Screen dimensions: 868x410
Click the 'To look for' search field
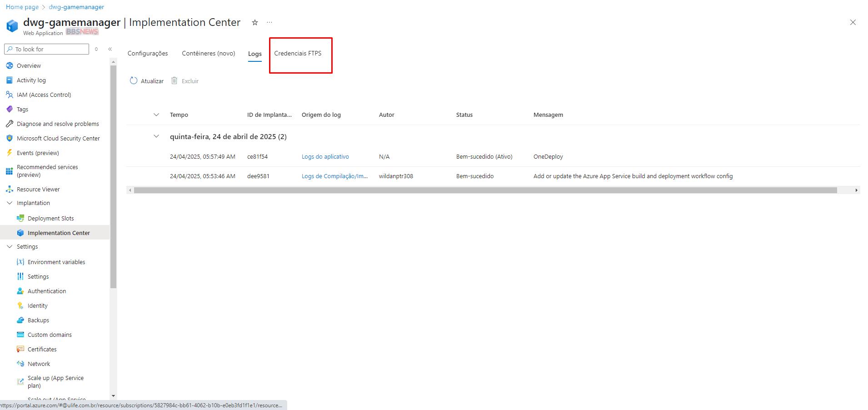(x=50, y=49)
